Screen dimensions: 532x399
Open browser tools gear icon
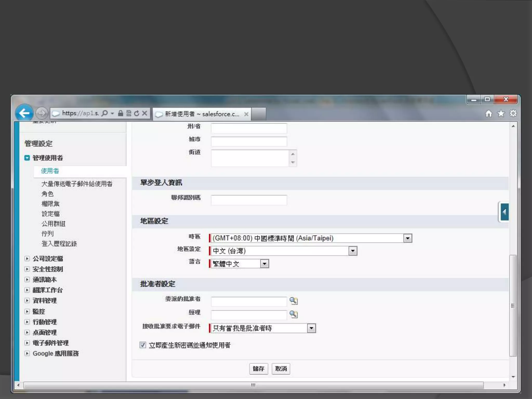coord(513,114)
